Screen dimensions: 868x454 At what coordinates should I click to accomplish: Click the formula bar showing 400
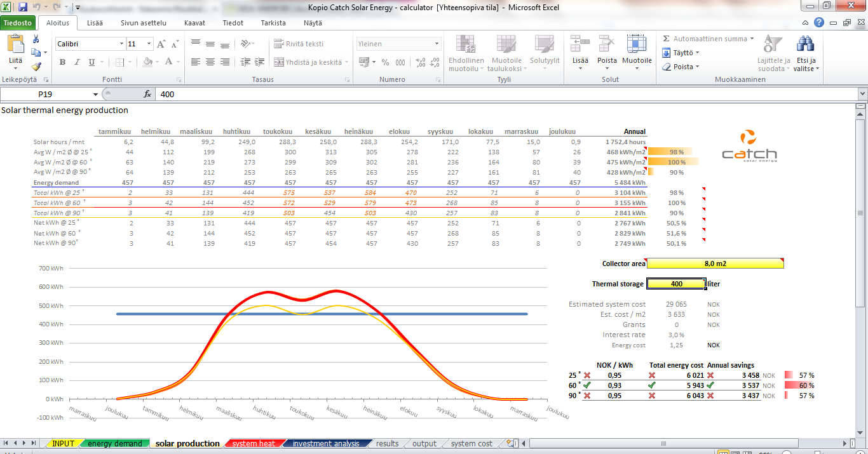tap(505, 94)
